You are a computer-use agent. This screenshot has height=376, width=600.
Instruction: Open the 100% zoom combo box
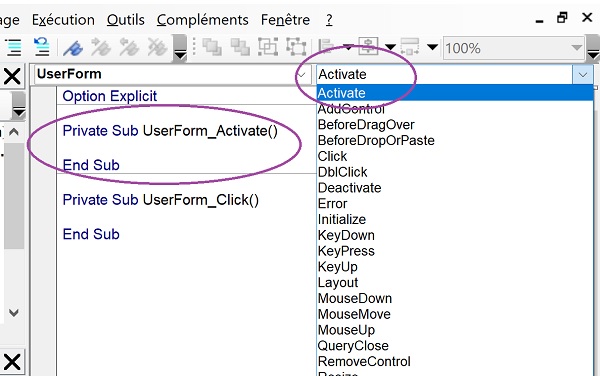coord(514,48)
